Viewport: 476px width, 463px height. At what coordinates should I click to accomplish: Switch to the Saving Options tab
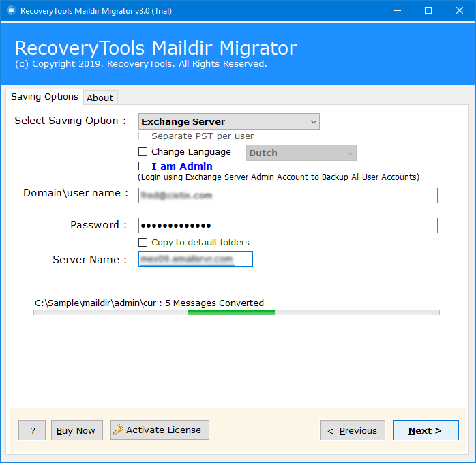(x=44, y=97)
